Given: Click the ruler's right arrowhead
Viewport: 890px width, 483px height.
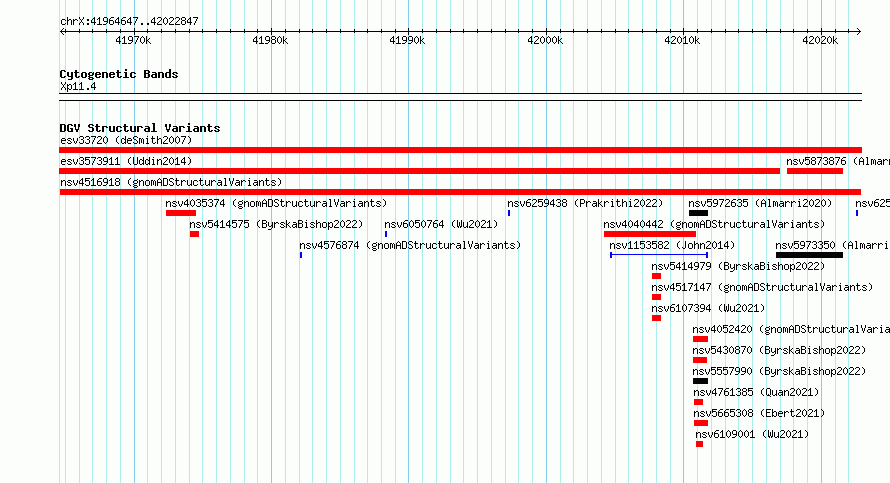Looking at the screenshot, I should point(859,31).
